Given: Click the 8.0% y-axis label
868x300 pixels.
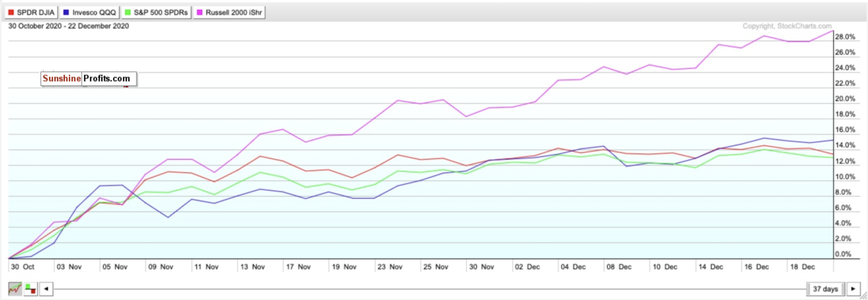Looking at the screenshot, I should [x=843, y=192].
